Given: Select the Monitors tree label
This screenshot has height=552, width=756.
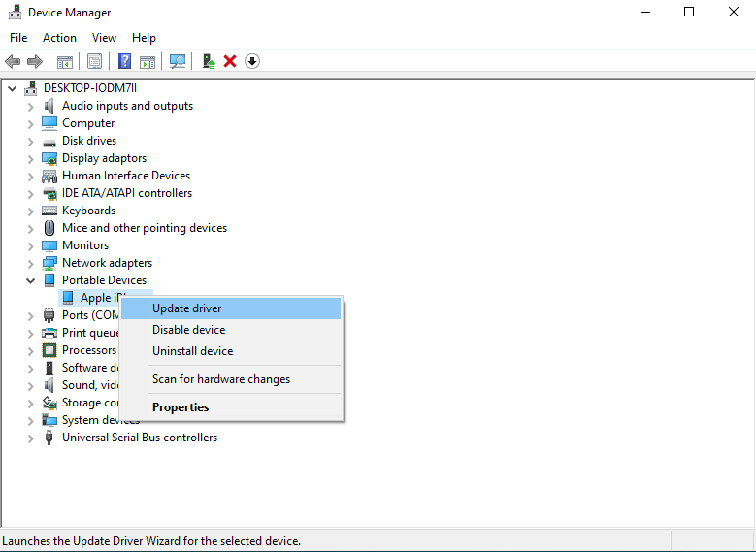Looking at the screenshot, I should pos(85,245).
